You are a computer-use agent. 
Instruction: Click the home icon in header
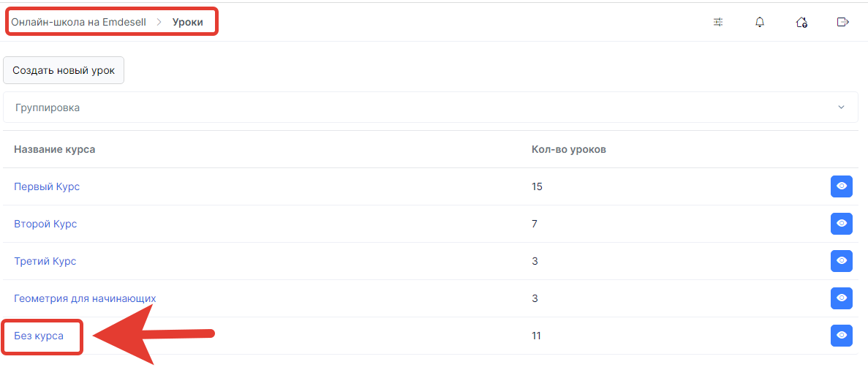pyautogui.click(x=801, y=22)
